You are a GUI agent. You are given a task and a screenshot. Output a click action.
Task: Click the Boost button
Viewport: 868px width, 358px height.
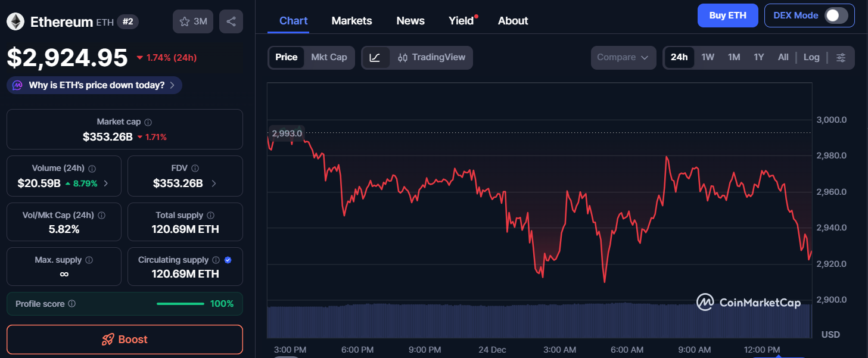125,340
